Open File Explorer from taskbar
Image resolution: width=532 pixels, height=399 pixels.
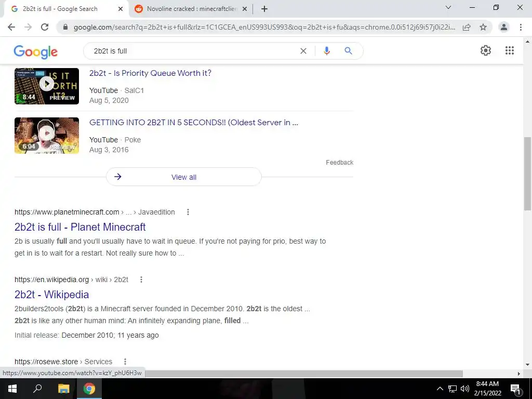coord(63,389)
